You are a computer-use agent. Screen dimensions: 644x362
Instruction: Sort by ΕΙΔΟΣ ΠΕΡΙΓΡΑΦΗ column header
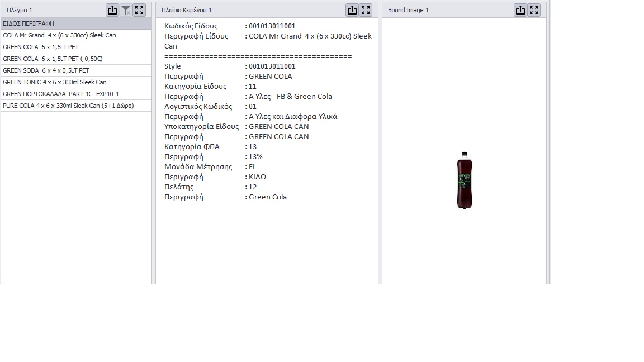pos(77,23)
